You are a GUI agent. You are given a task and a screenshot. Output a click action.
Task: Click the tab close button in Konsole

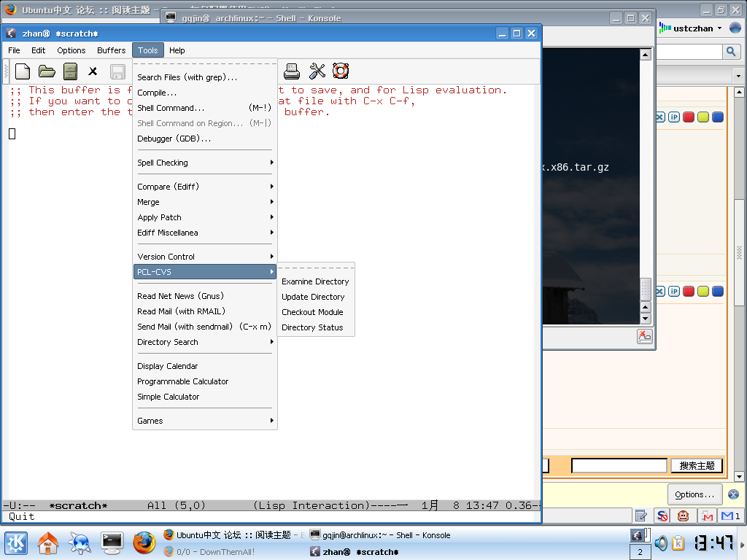[x=645, y=336]
